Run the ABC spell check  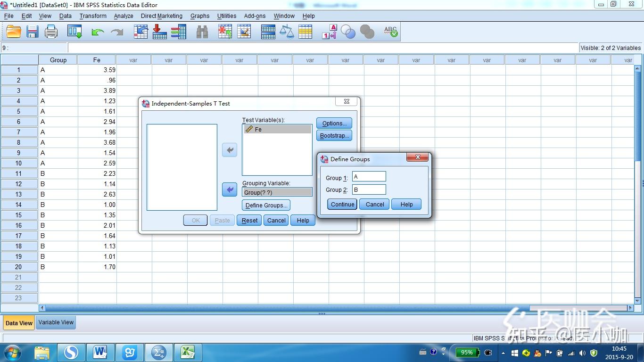click(391, 32)
